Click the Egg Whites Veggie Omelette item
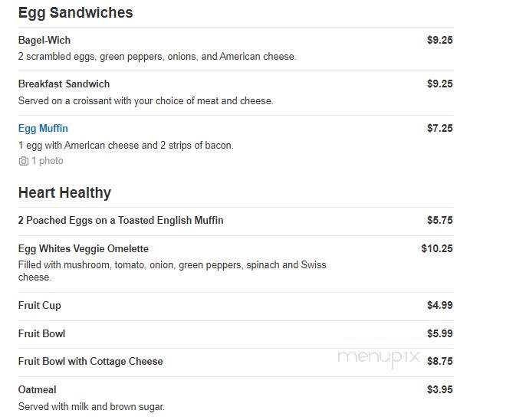This screenshot has height=420, width=516. tap(84, 248)
